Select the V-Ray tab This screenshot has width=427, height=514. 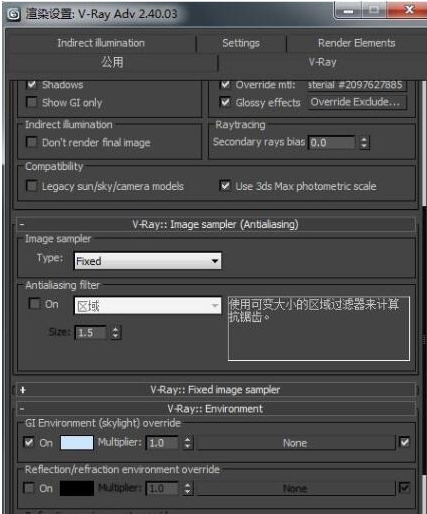[322, 62]
